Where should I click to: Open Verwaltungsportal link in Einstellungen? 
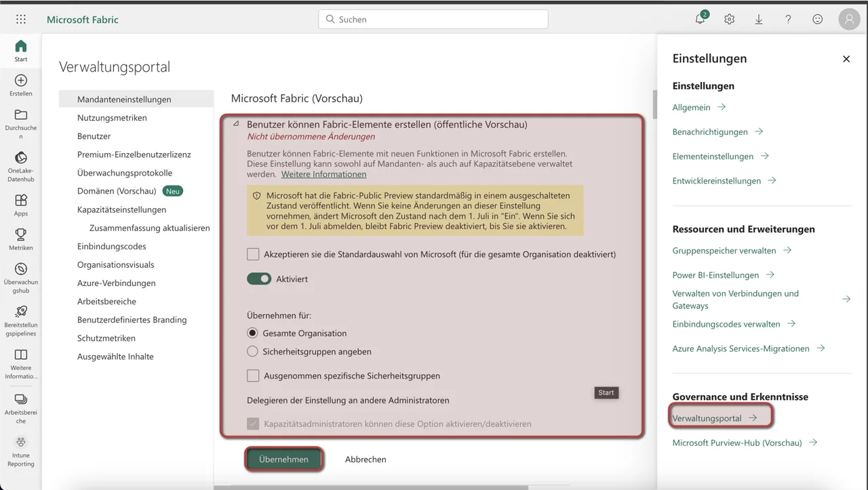pyautogui.click(x=715, y=418)
